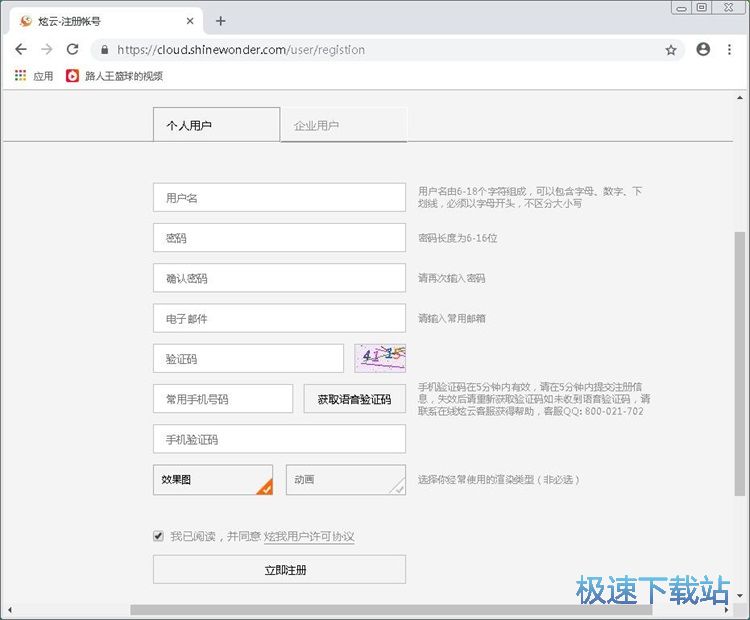Click the browser back arrow
This screenshot has height=620, width=750.
click(x=21, y=49)
